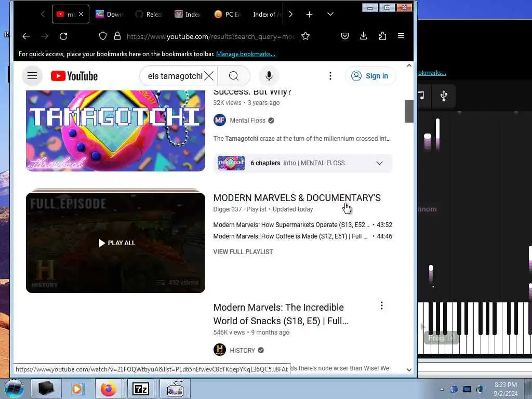Open MODERN MARVELS & DOCUMENTARY'S playlist title

297,198
